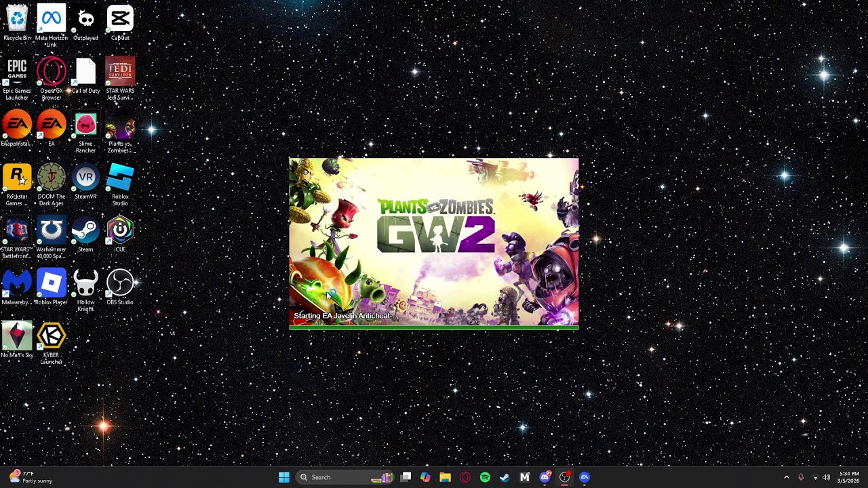This screenshot has width=868, height=488.
Task: Open Opera GX from the taskbar
Action: pos(465,477)
